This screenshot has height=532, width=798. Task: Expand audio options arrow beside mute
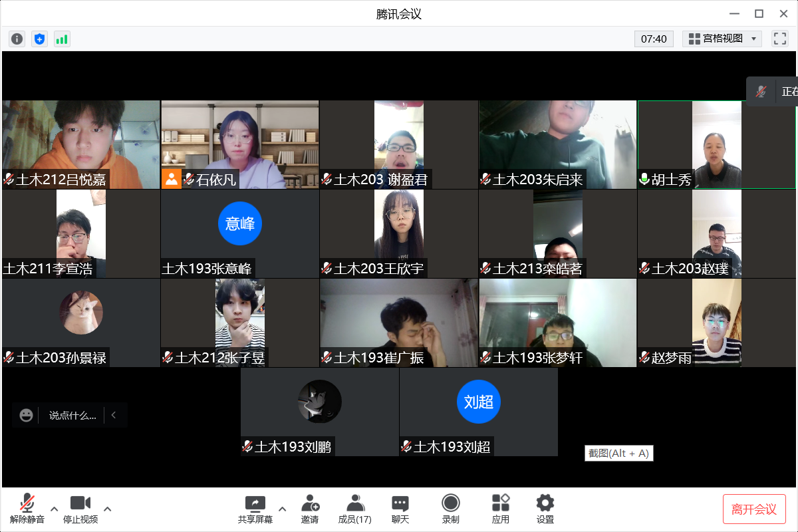55,509
